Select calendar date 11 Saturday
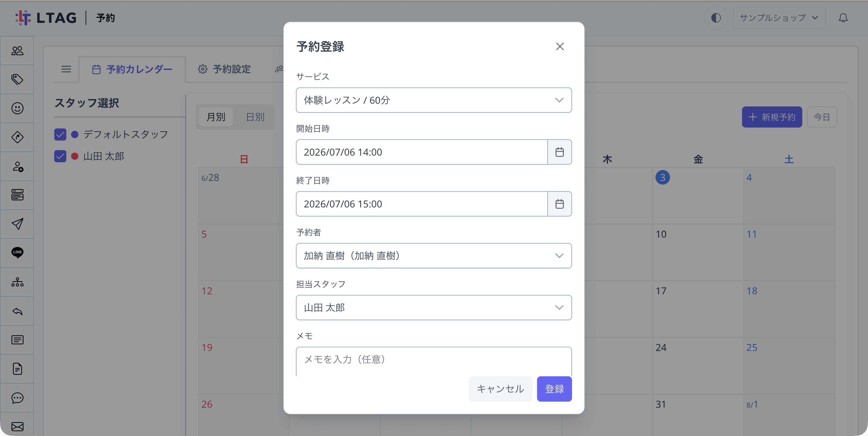Screen dimensions: 868x436 pyautogui.click(x=751, y=234)
